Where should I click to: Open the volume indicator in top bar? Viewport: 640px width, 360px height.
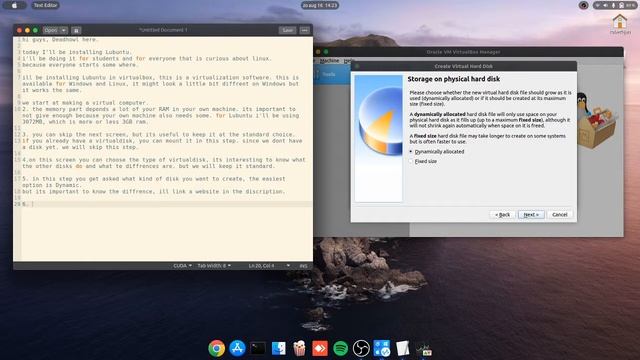[x=605, y=5]
